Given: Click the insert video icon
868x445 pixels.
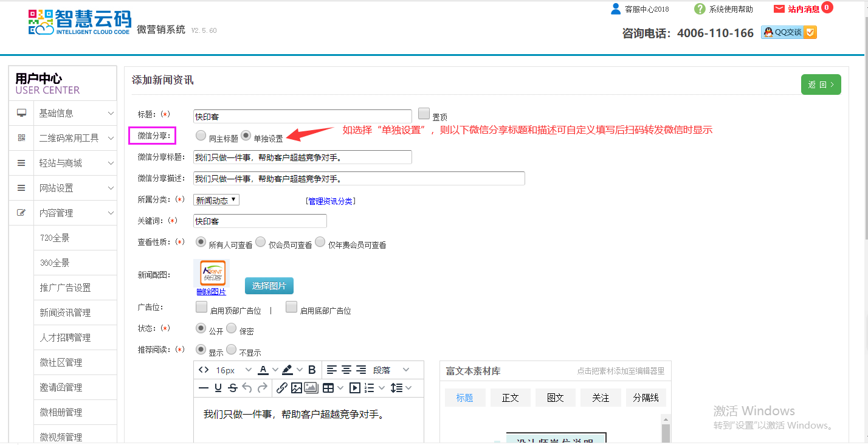Looking at the screenshot, I should click(x=355, y=388).
